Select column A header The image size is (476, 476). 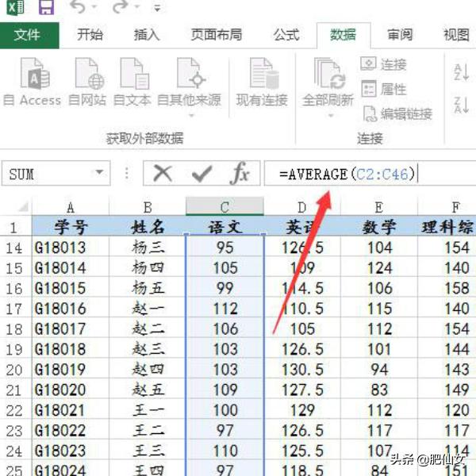[x=71, y=208]
